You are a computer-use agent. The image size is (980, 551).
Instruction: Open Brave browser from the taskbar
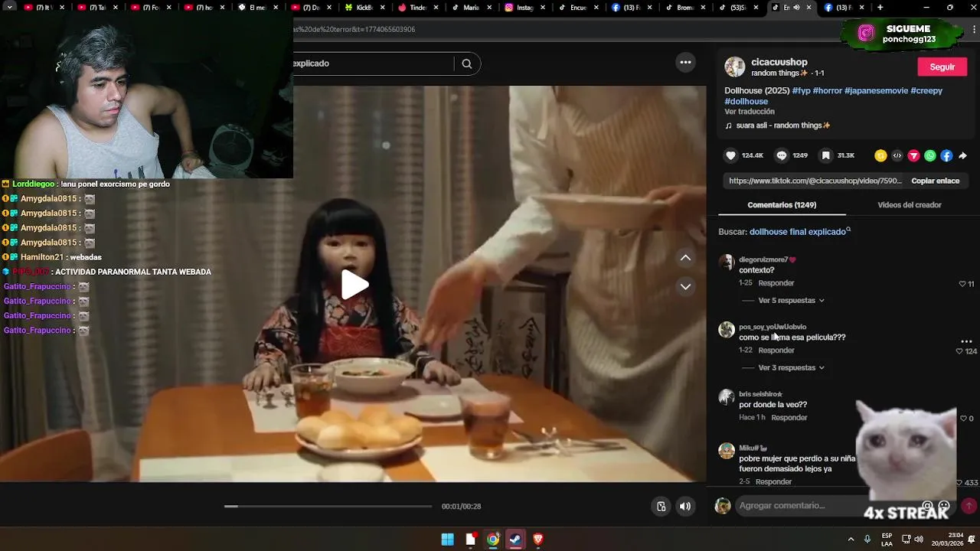click(537, 540)
